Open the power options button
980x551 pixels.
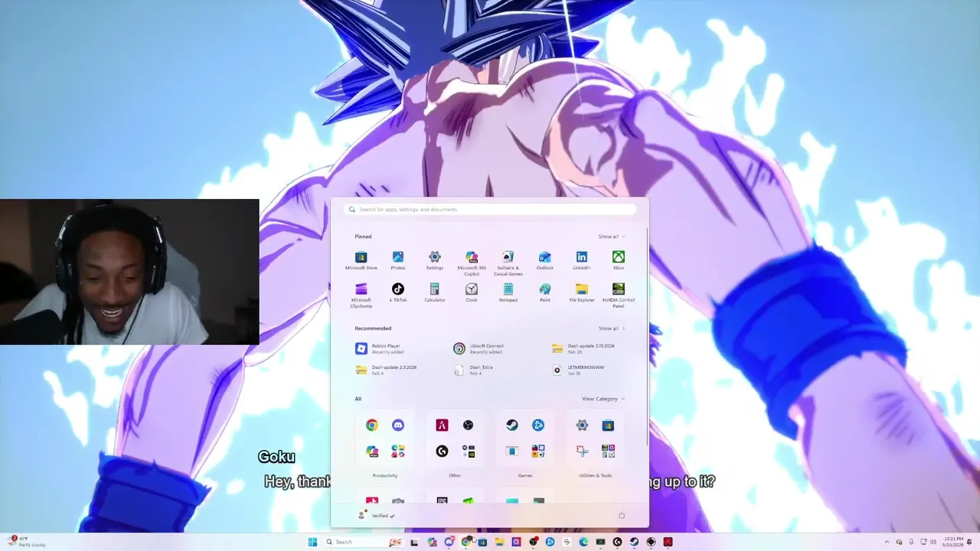click(621, 516)
